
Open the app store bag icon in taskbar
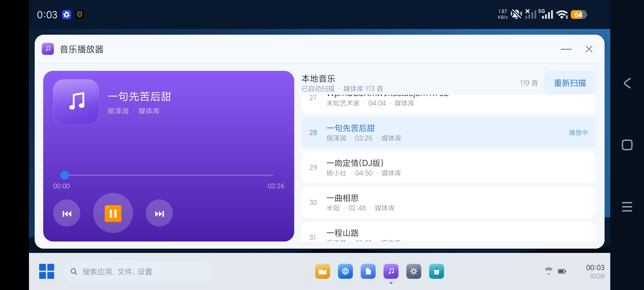pyautogui.click(x=436, y=271)
